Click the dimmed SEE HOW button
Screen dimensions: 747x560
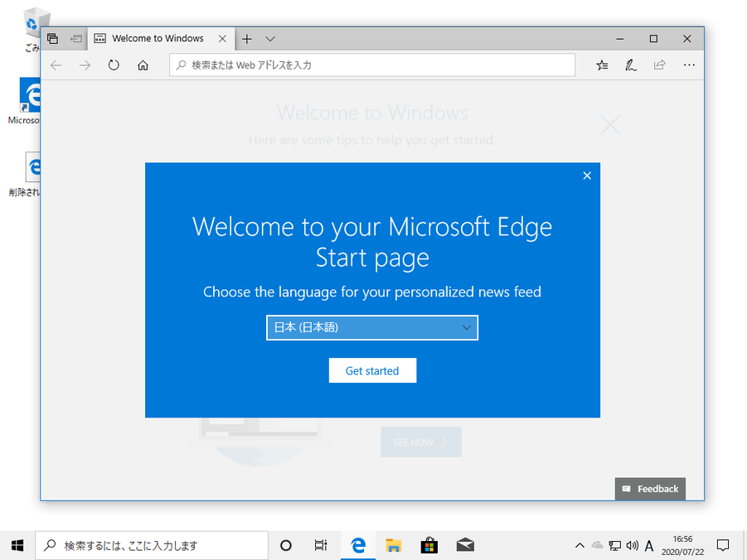(x=421, y=442)
